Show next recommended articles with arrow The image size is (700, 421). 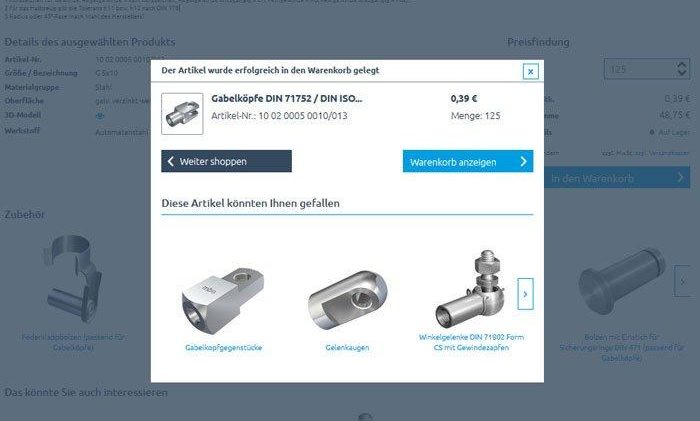click(525, 294)
